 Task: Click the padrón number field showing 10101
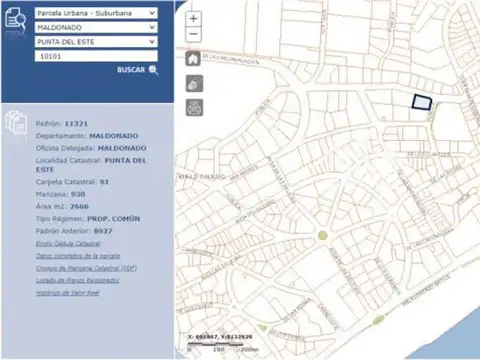[96, 56]
